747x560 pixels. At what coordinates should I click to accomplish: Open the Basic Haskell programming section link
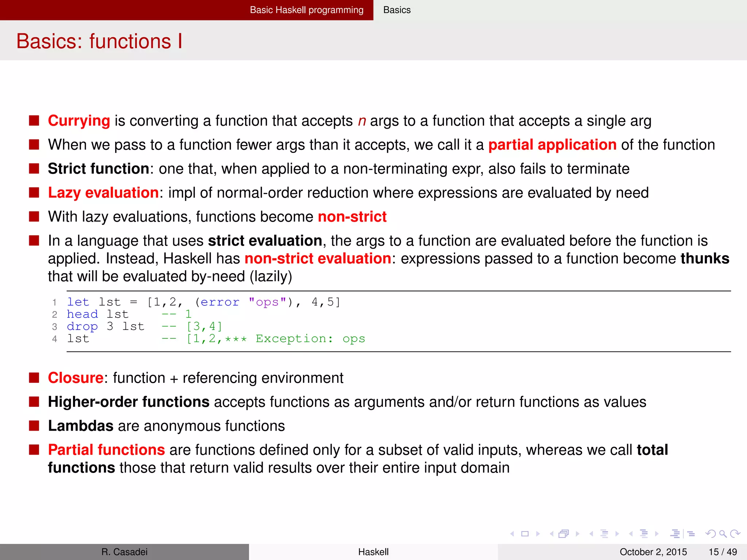tap(307, 10)
